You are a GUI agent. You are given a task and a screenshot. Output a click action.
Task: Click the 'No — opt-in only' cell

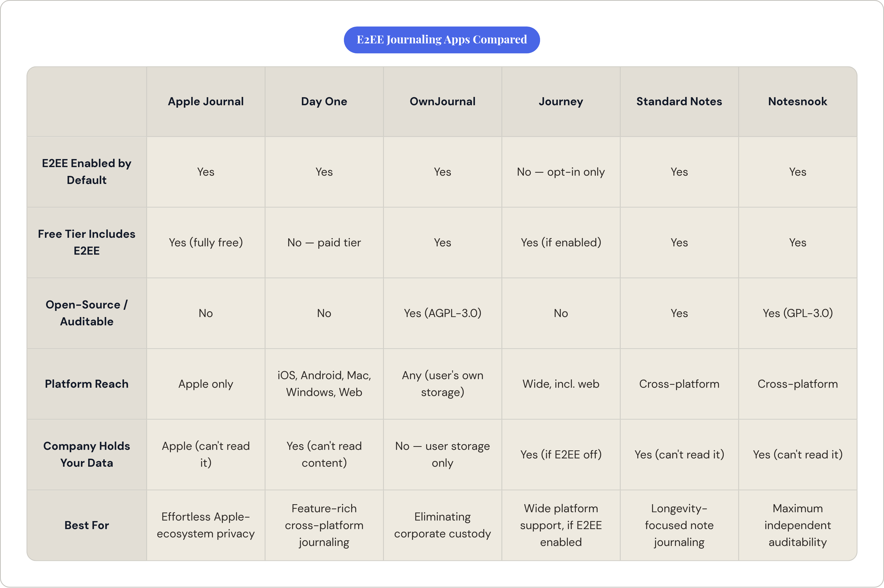tap(561, 172)
